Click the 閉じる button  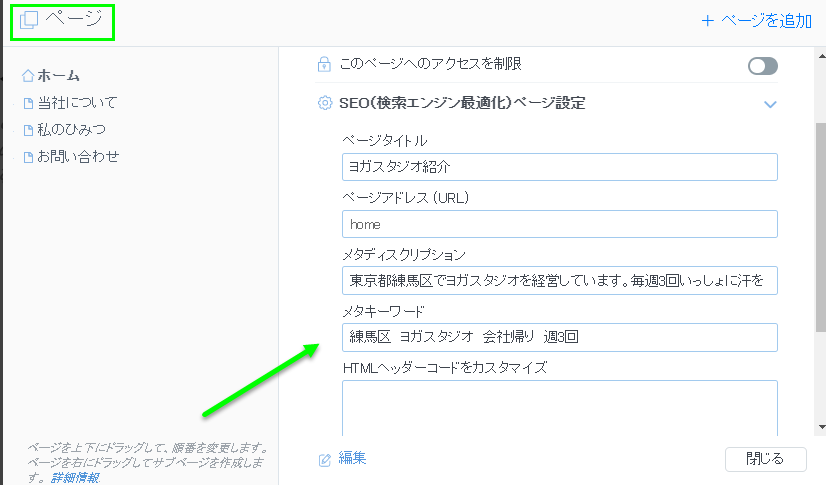point(765,459)
